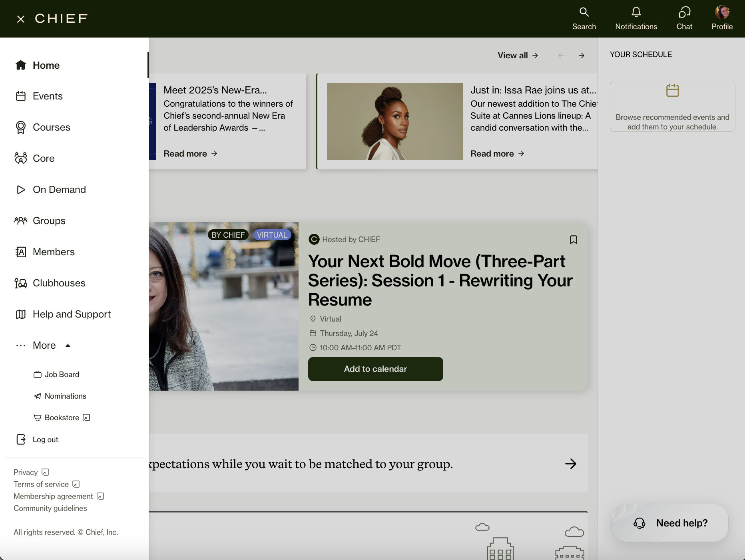Click the Bookstore cart icon
This screenshot has width=745, height=560.
(38, 417)
